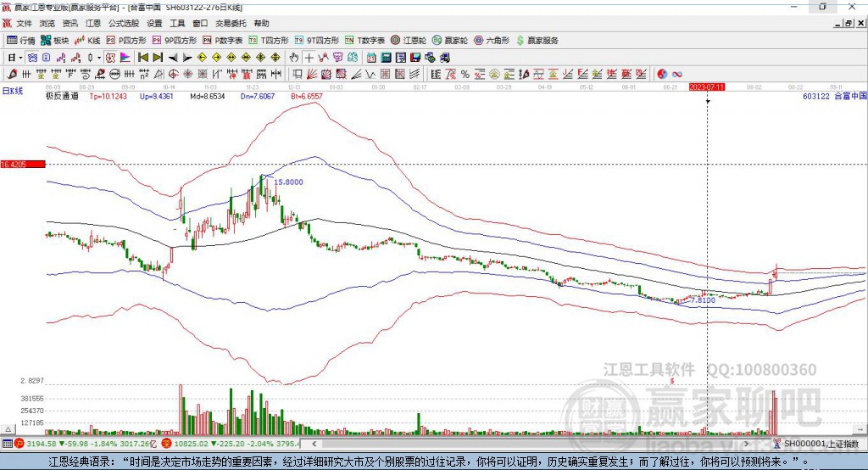Expand the dropdown arrow beside the candlestick-style icon
The height and width of the screenshot is (470, 868).
[99, 58]
